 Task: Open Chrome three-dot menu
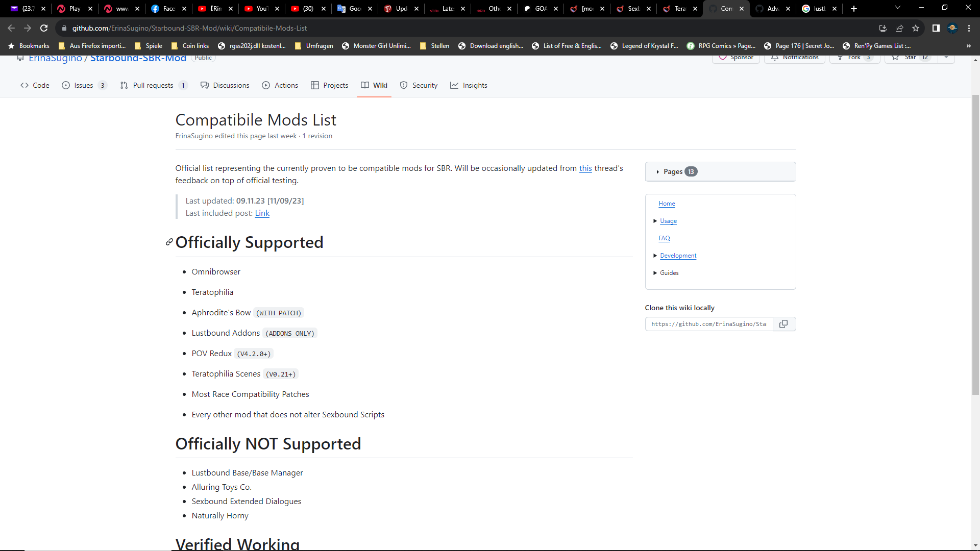pyautogui.click(x=969, y=28)
